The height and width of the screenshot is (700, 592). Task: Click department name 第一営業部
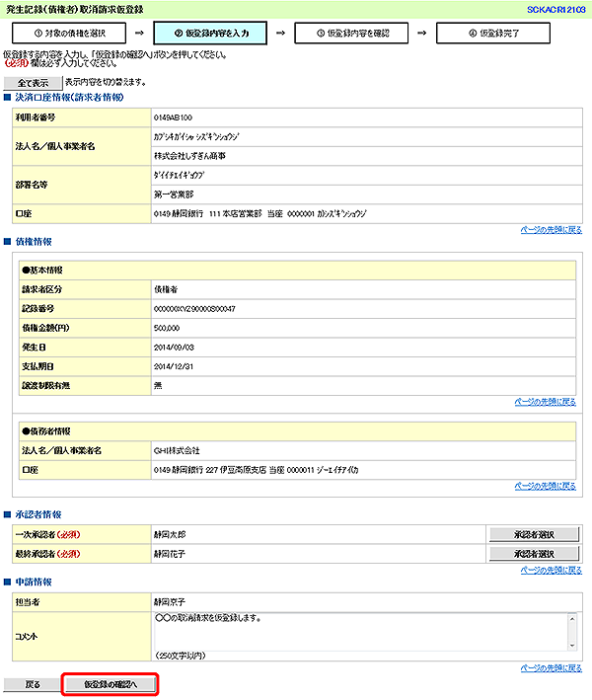pos(174,194)
